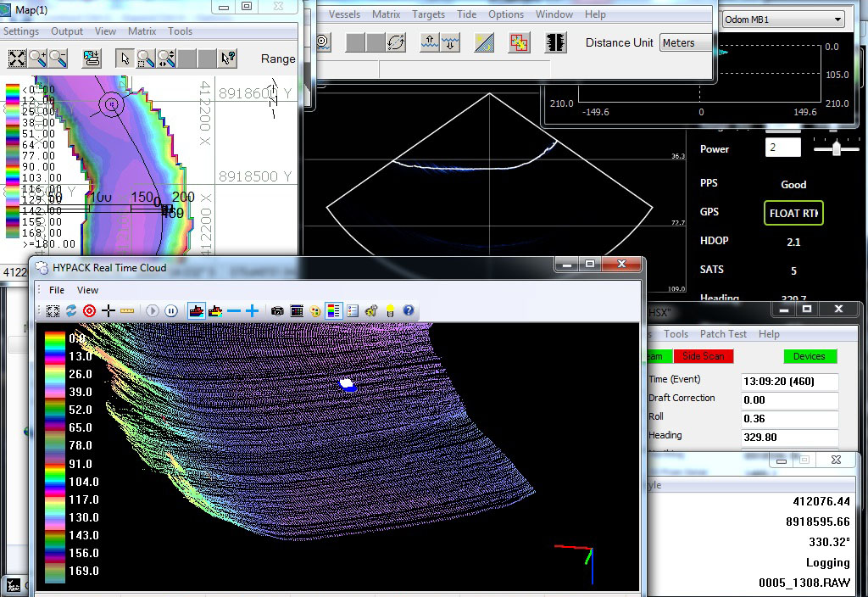This screenshot has height=597, width=868.
Task: Open Options menu in main window
Action: click(x=506, y=14)
